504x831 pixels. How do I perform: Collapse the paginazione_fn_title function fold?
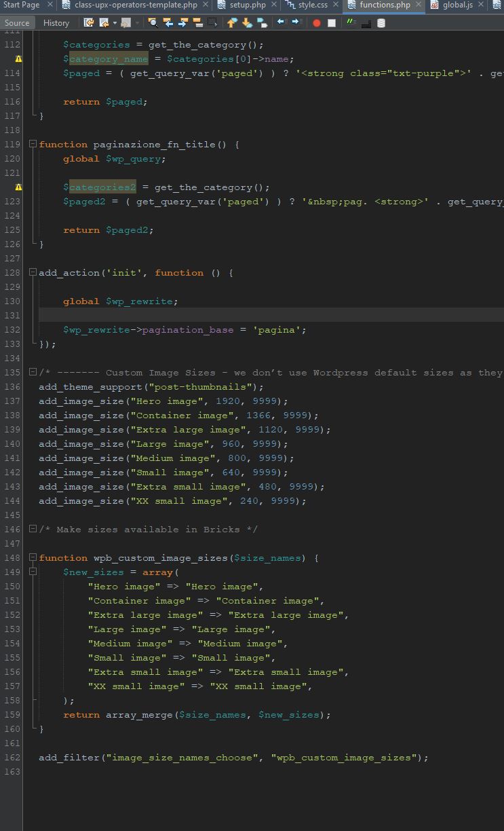pyautogui.click(x=33, y=144)
